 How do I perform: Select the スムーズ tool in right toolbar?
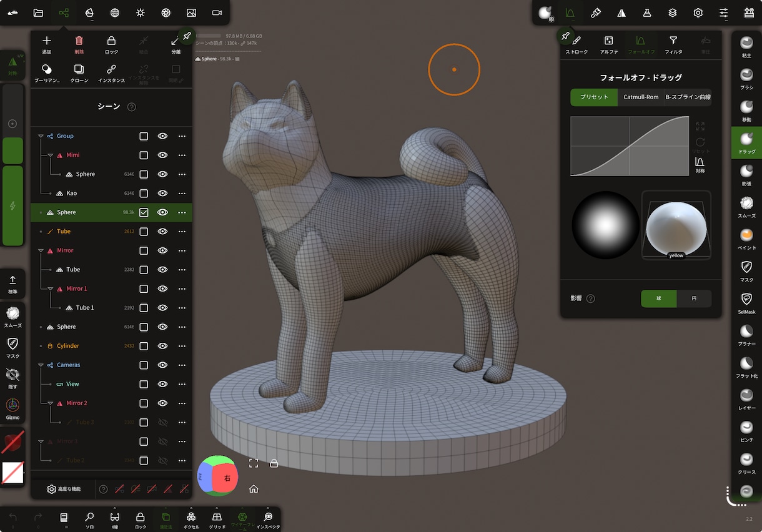[746, 207]
